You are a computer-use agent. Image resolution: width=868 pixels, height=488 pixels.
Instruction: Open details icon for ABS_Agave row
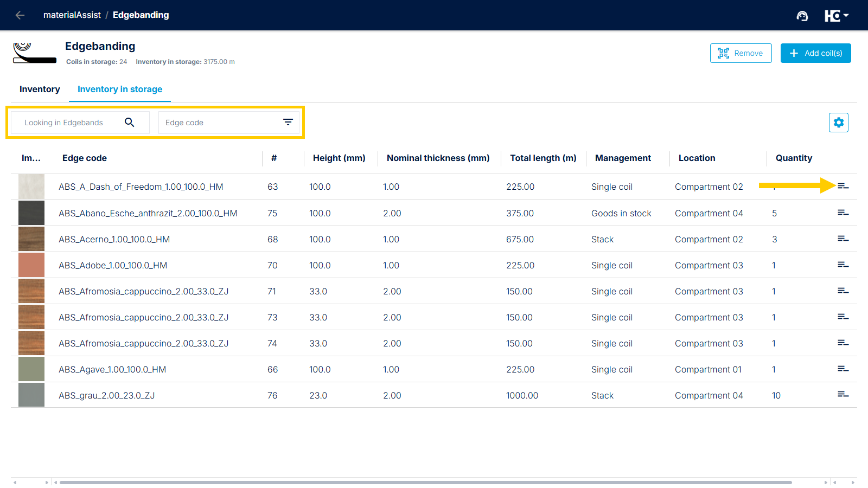point(843,369)
